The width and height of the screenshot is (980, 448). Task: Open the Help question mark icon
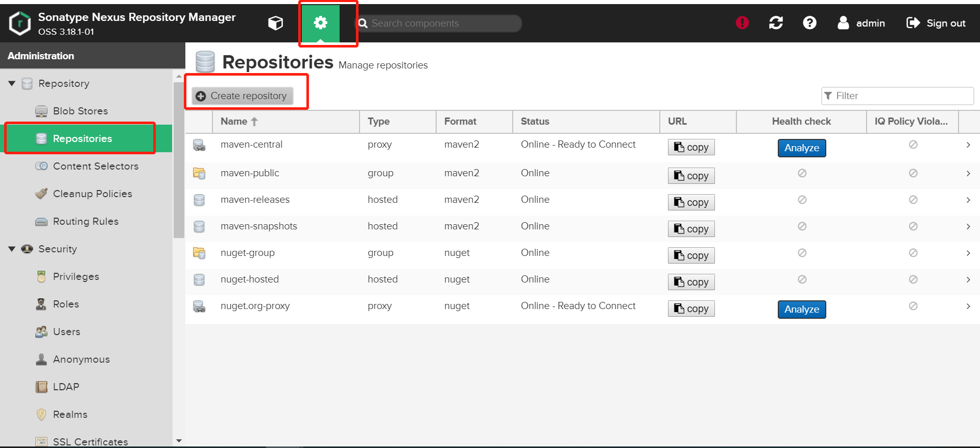pos(809,23)
